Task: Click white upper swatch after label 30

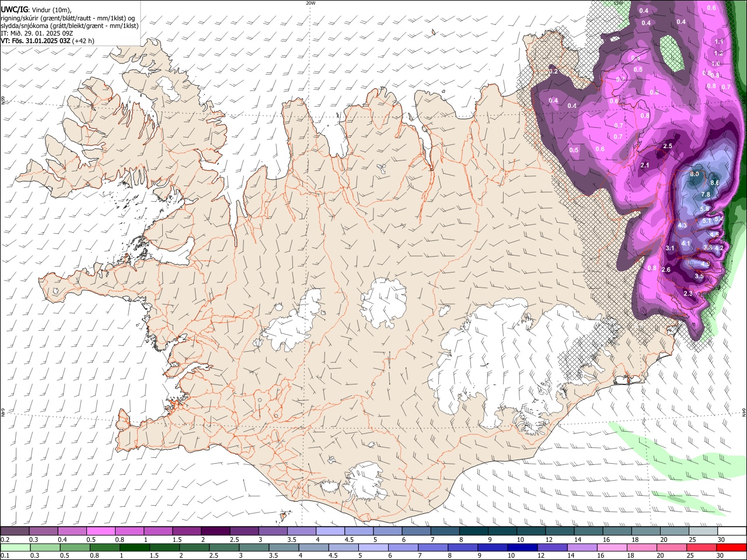Action: [x=732, y=531]
